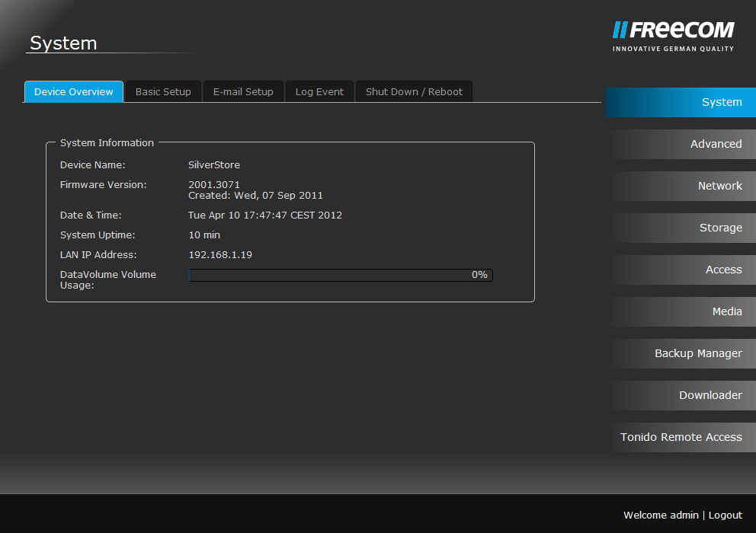
Task: Switch to the Basic Setup tab
Action: pyautogui.click(x=163, y=91)
